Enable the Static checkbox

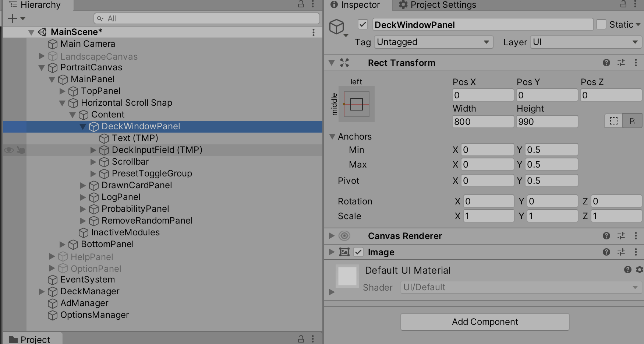tap(602, 24)
